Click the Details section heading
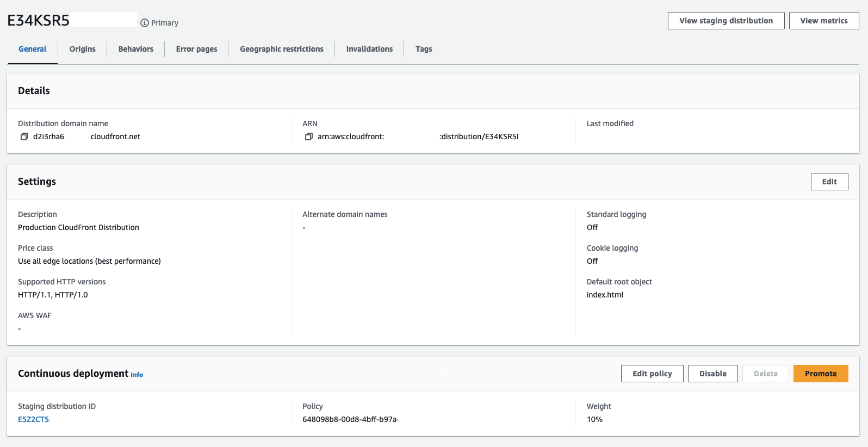Screen dimensions: 868x447 34,91
